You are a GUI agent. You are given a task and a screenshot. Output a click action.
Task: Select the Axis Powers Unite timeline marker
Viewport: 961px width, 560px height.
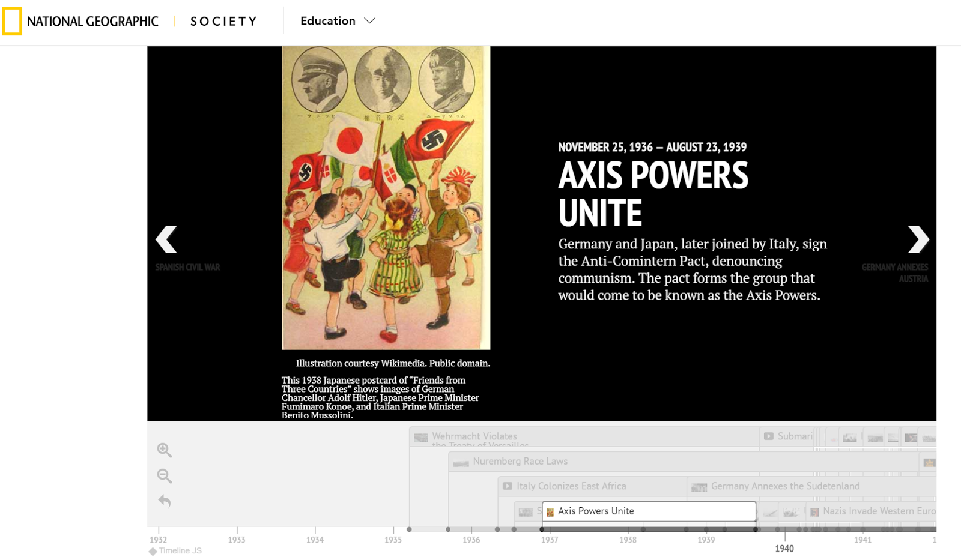[x=649, y=511]
